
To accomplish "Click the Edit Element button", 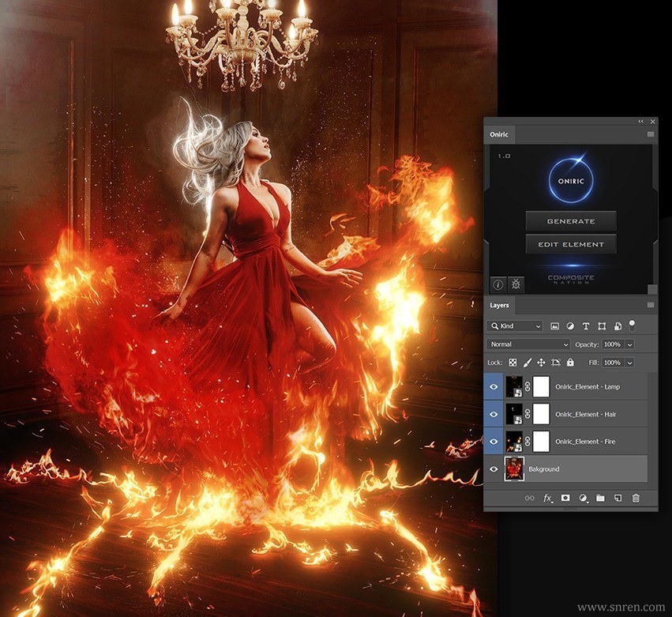I will pyautogui.click(x=571, y=244).
